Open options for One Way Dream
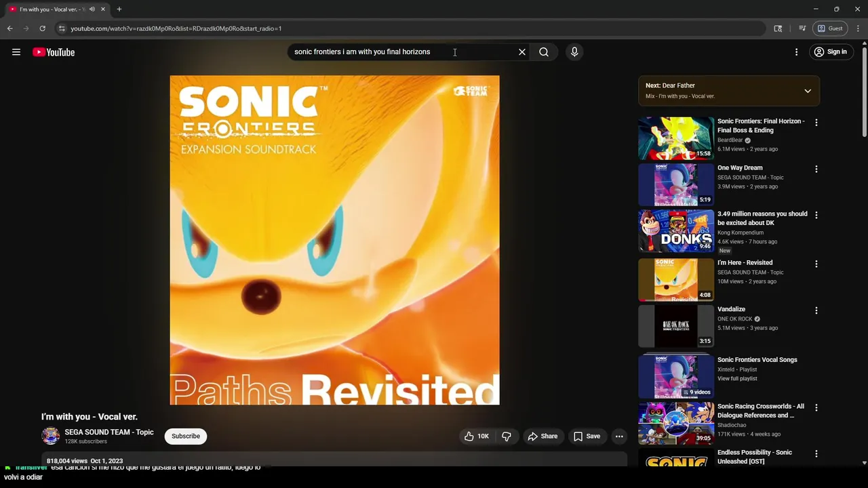 pos(816,169)
